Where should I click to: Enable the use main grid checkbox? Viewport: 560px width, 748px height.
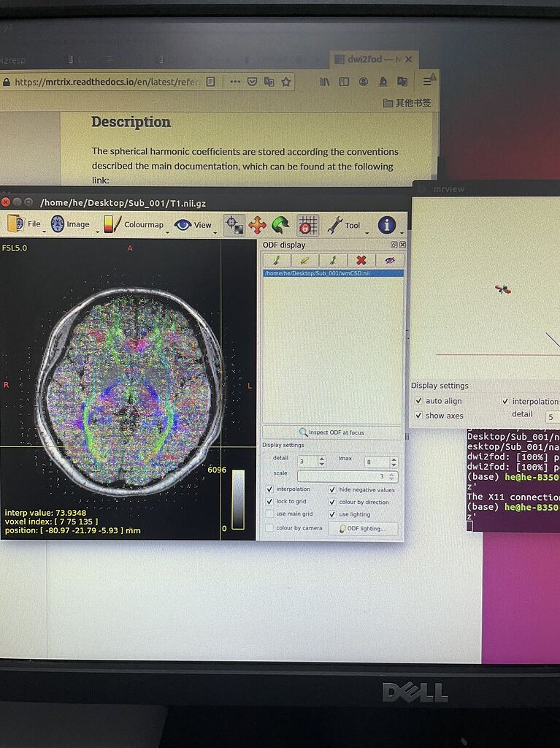click(x=269, y=514)
